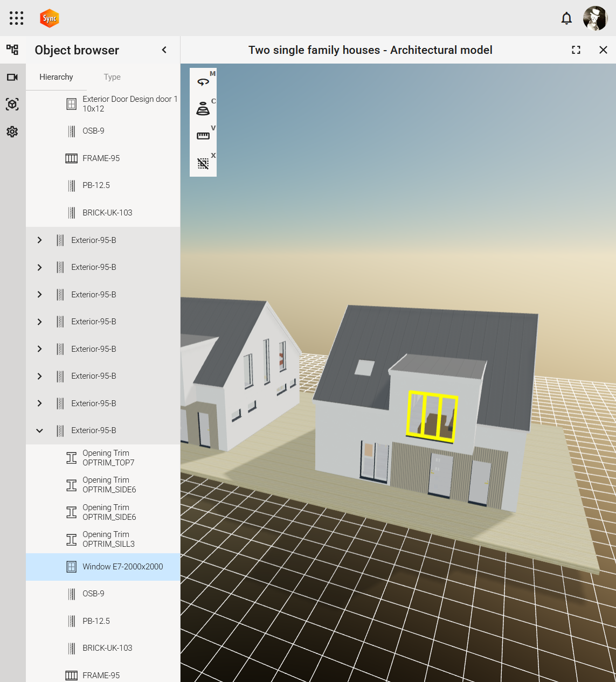Screen dimensions: 616x682
Task: Open the camera views sidebar panel
Action: click(12, 77)
